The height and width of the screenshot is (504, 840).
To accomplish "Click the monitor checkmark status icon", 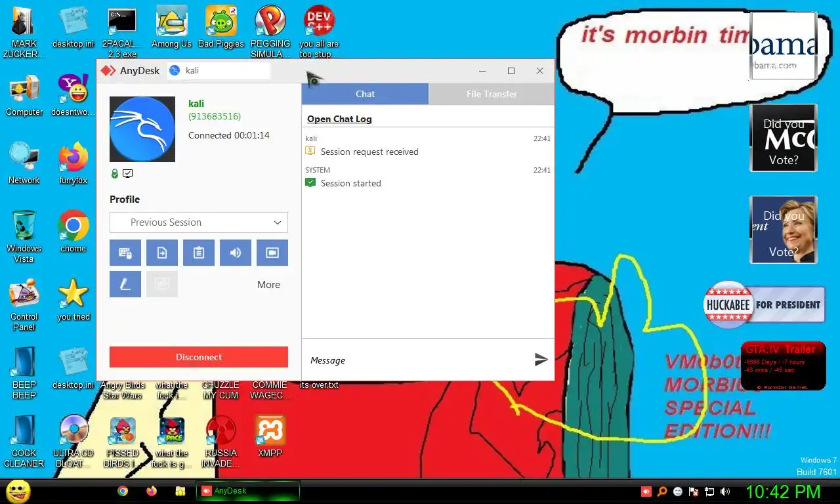I will (x=128, y=174).
